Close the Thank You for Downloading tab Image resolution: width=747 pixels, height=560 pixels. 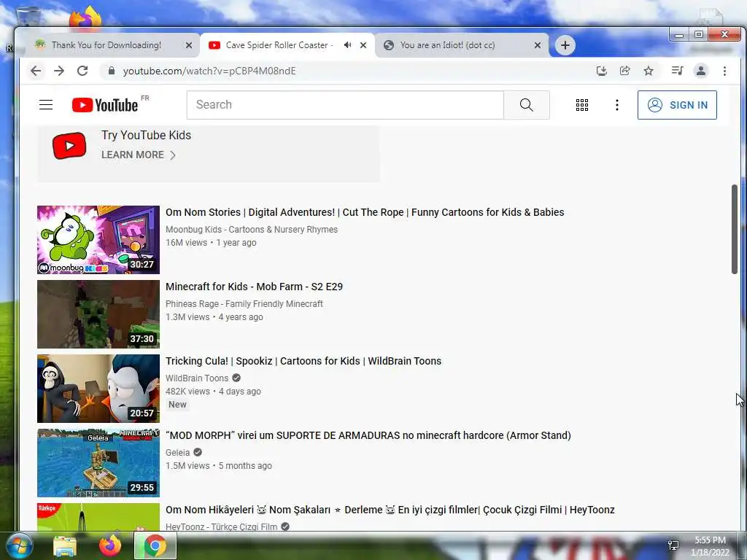click(189, 45)
